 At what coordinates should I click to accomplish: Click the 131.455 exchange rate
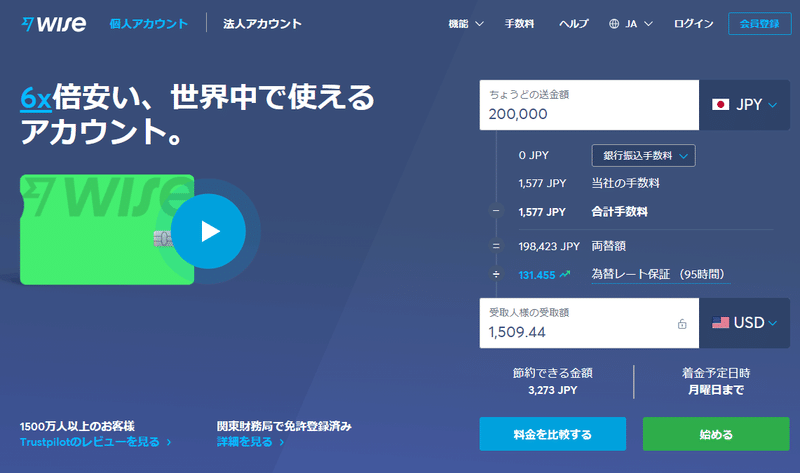[537, 275]
